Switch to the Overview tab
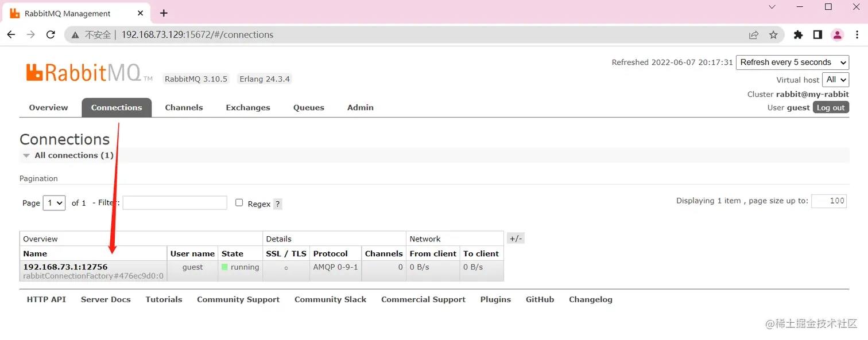Viewport: 868px width, 340px height. 48,107
